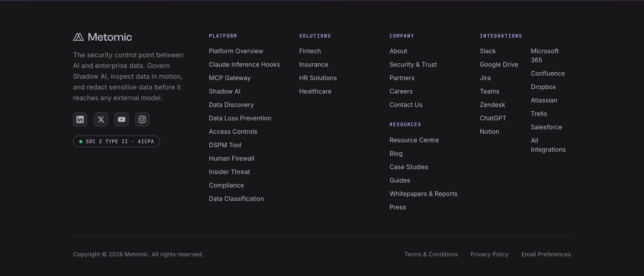
Task: Go to Claude Inference Hooks
Action: click(x=244, y=64)
